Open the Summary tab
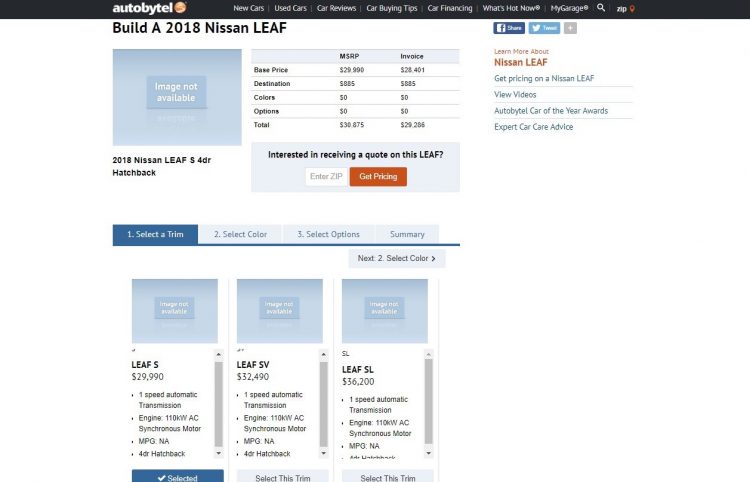 (x=407, y=234)
